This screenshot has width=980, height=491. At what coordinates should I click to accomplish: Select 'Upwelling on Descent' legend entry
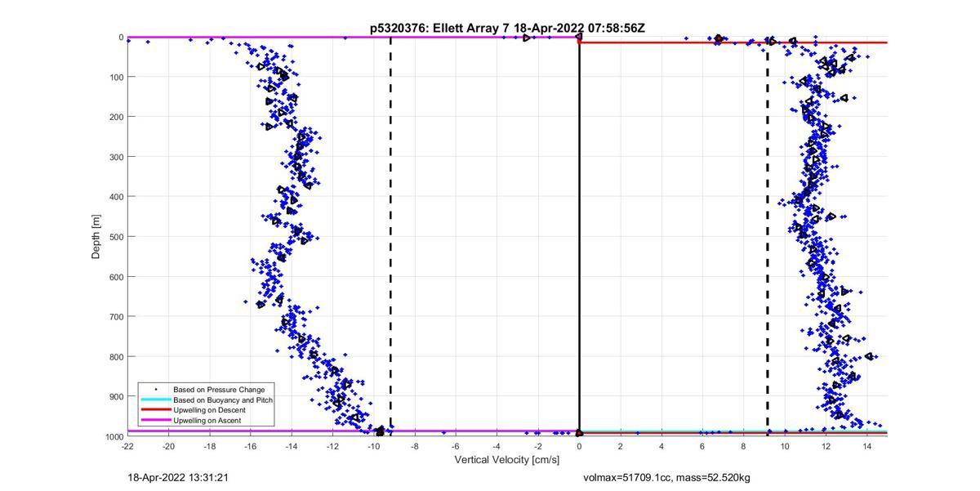coord(211,410)
